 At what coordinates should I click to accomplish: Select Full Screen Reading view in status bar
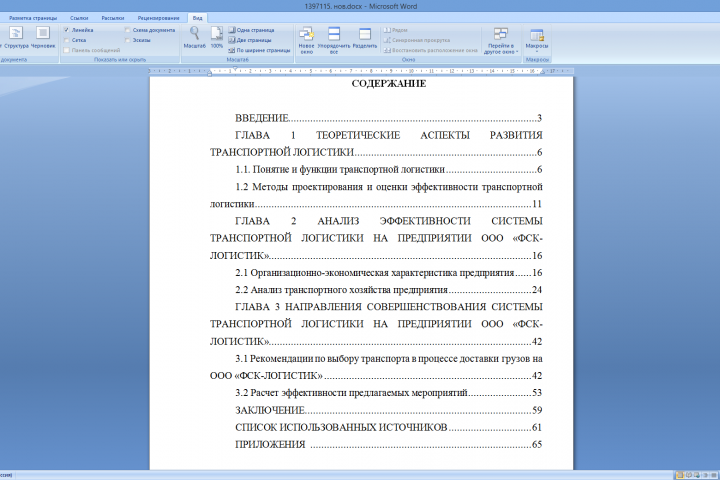[688, 475]
